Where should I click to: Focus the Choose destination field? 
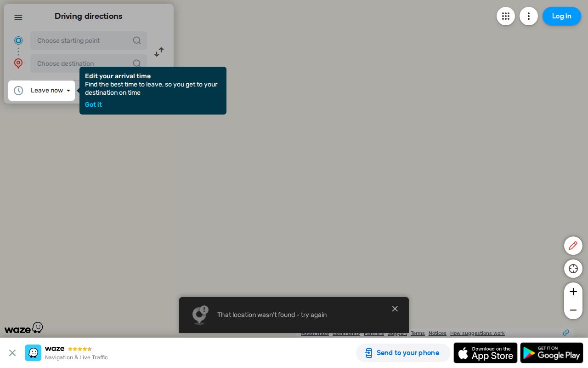pos(89,63)
